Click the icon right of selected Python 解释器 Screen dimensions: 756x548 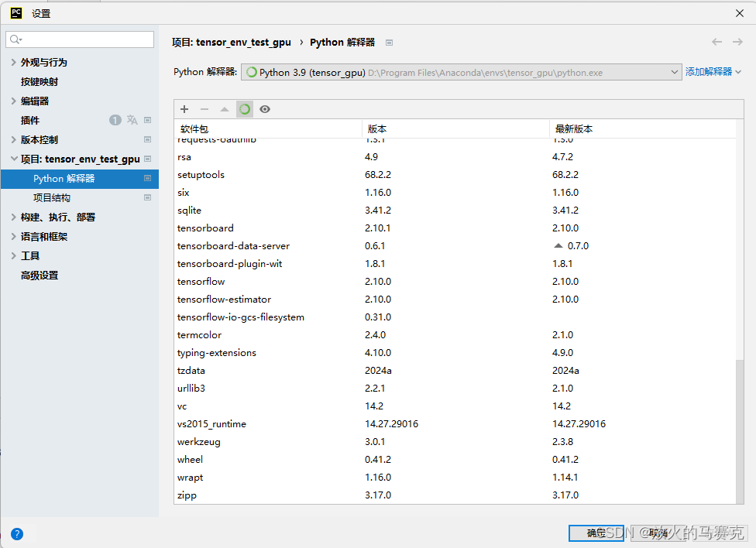(147, 178)
